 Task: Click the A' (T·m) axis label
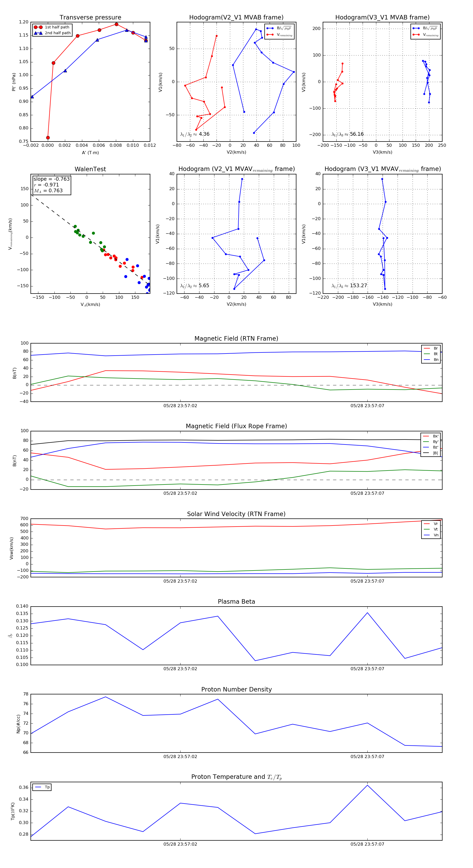[90, 153]
